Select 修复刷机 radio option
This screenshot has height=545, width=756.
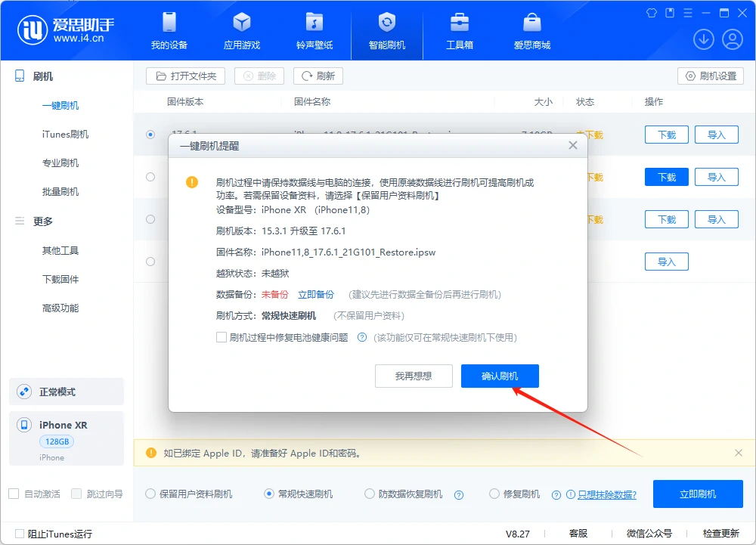pos(494,494)
